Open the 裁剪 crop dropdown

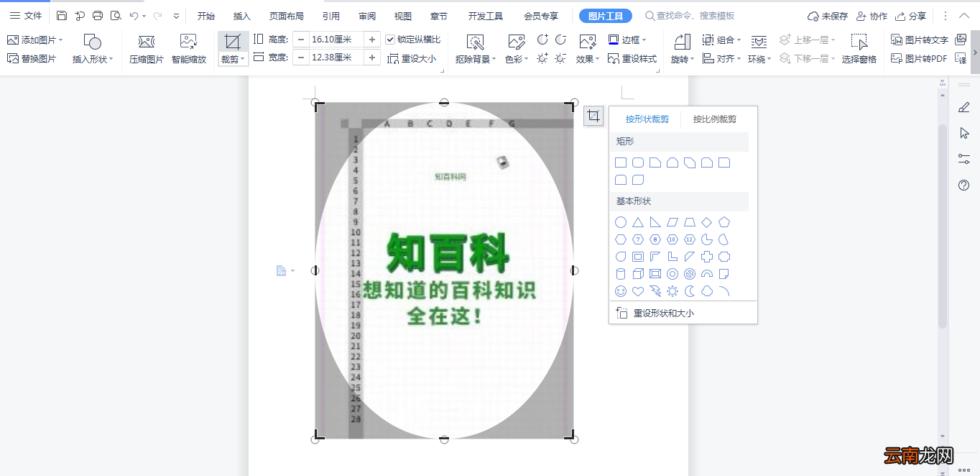coord(234,60)
